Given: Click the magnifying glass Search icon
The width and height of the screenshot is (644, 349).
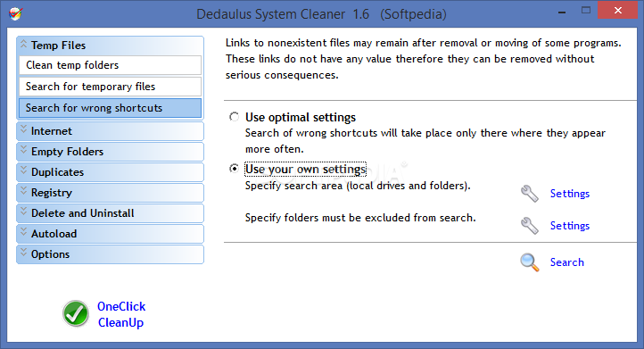Looking at the screenshot, I should [530, 262].
